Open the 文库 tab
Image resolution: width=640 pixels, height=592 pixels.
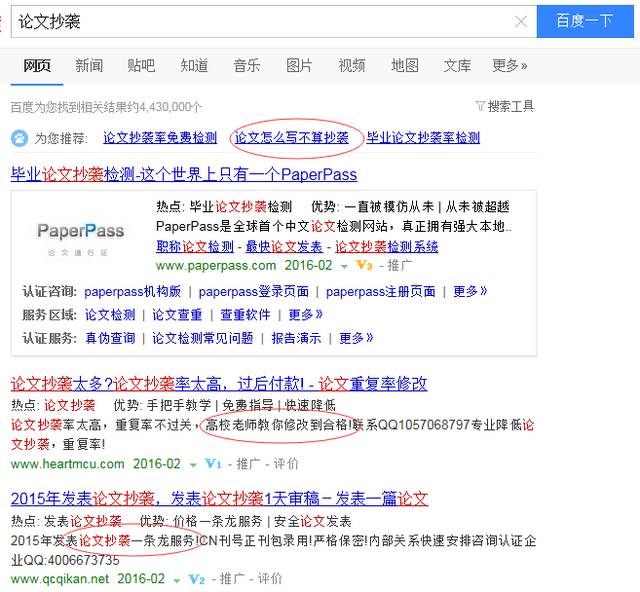coord(457,65)
